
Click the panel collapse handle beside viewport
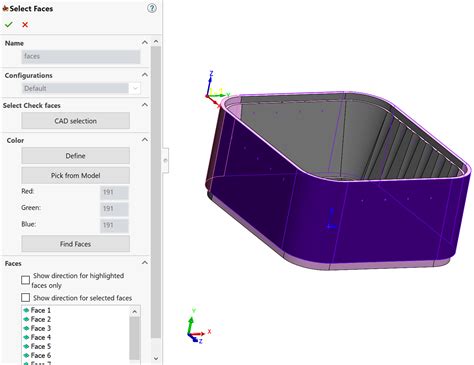165,161
